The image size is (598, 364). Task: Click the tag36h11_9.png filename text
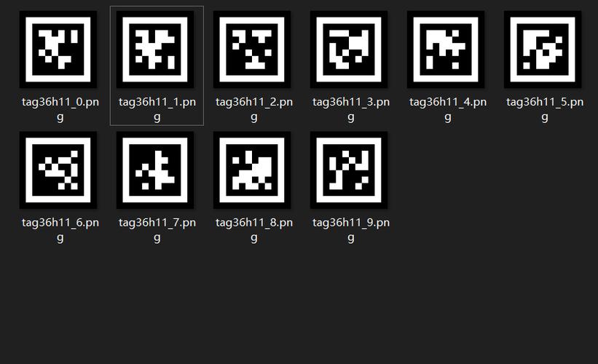pyautogui.click(x=351, y=230)
